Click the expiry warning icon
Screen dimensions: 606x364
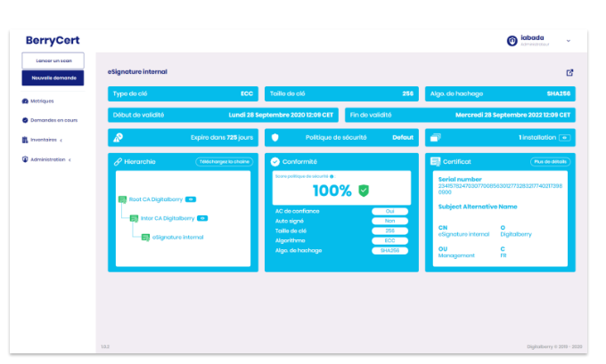pos(119,137)
